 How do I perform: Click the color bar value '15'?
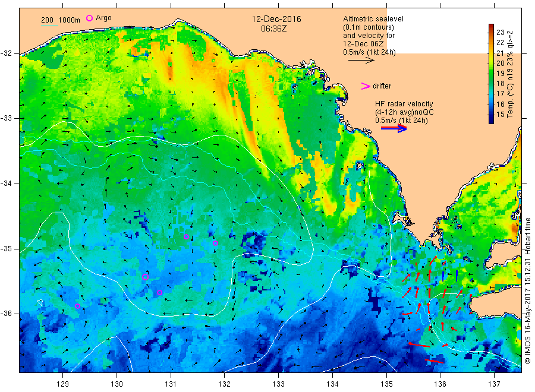pyautogui.click(x=500, y=114)
